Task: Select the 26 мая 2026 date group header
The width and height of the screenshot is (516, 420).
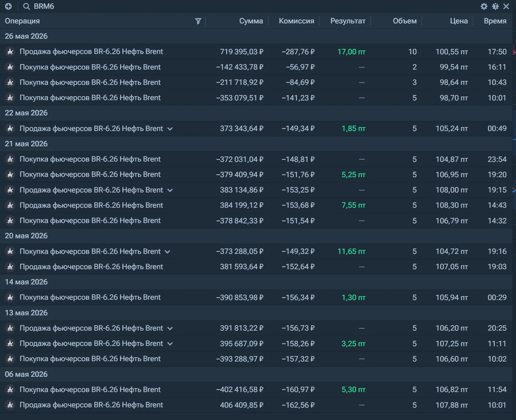Action: pos(256,36)
